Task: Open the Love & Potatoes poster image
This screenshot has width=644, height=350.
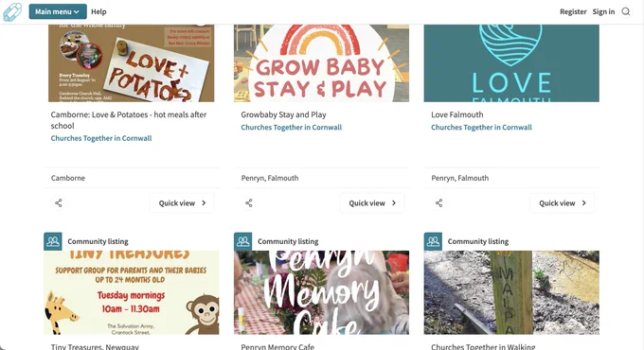Action: click(132, 63)
